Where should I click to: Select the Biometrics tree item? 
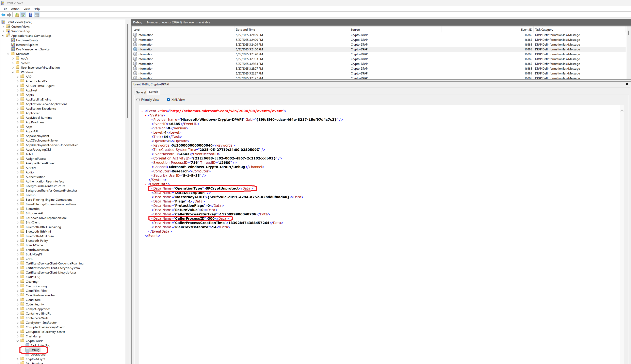(32, 209)
